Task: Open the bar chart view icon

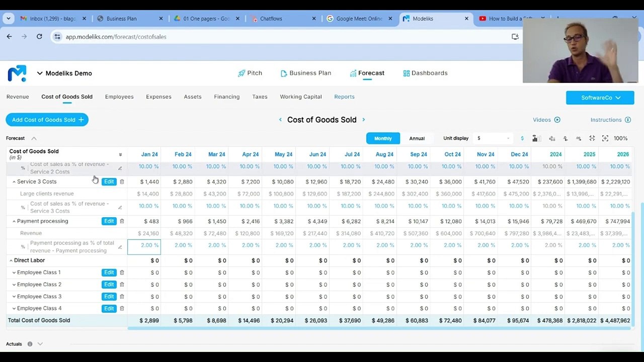Action: [x=536, y=138]
